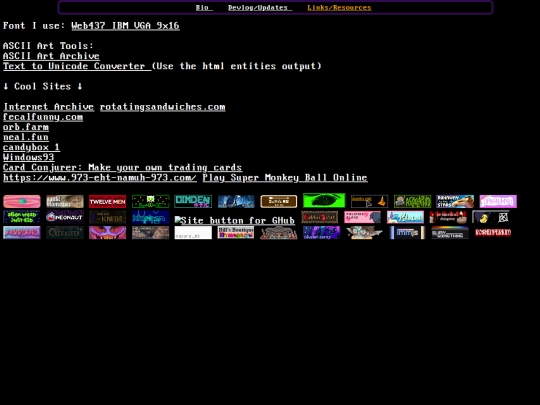The height and width of the screenshot is (405, 540).
Task: Open the orb.farm link
Action: click(26, 127)
